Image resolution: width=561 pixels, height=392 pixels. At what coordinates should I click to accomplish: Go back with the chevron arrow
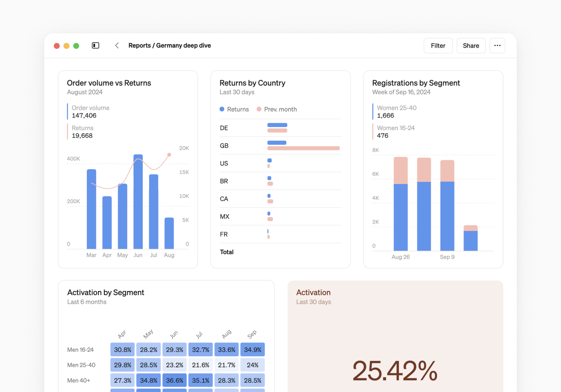point(117,45)
